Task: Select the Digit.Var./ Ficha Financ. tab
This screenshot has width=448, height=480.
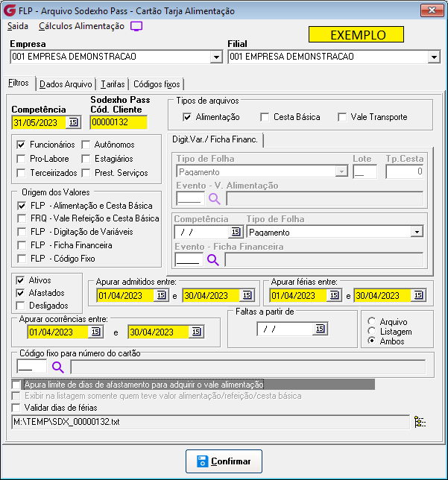Action: pyautogui.click(x=215, y=139)
